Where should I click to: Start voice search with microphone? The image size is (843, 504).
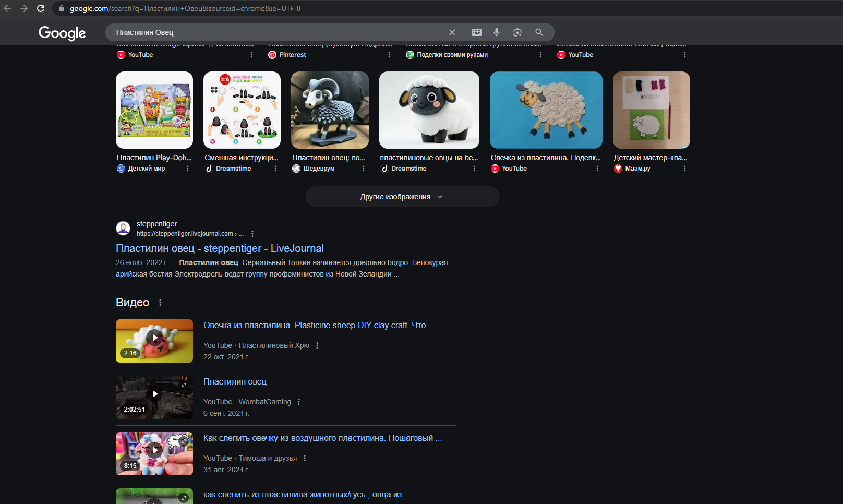pyautogui.click(x=497, y=32)
